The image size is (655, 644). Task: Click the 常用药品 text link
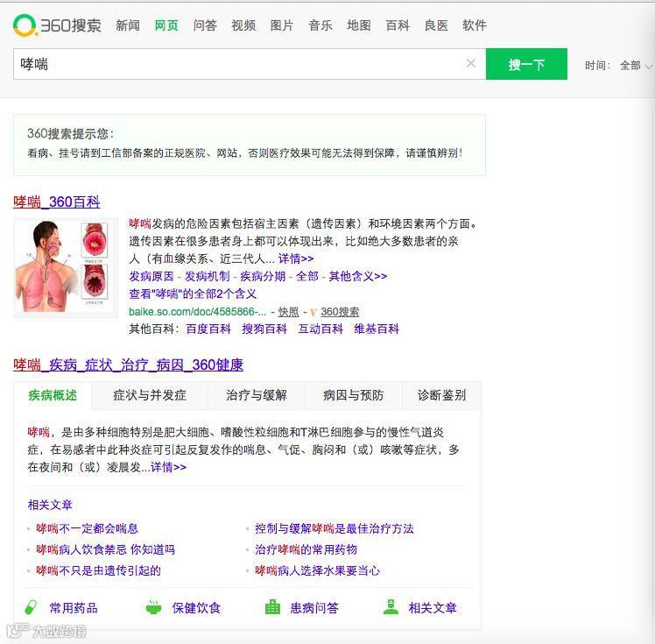point(74,608)
